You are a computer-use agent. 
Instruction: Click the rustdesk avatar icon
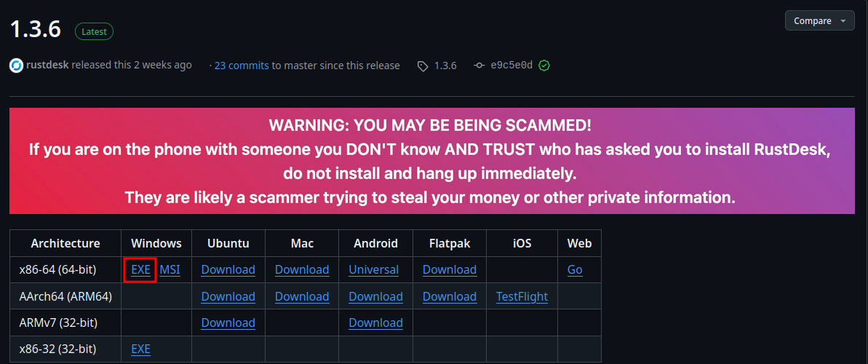(x=16, y=66)
